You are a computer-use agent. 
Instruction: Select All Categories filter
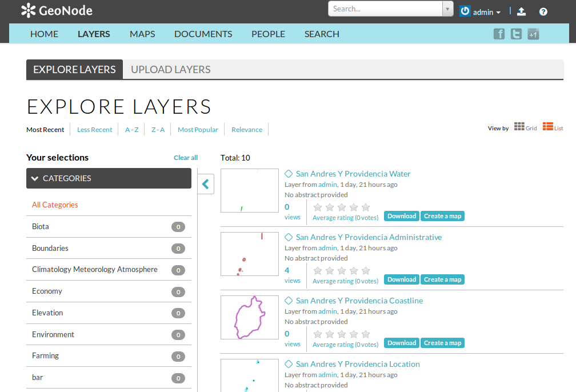55,205
